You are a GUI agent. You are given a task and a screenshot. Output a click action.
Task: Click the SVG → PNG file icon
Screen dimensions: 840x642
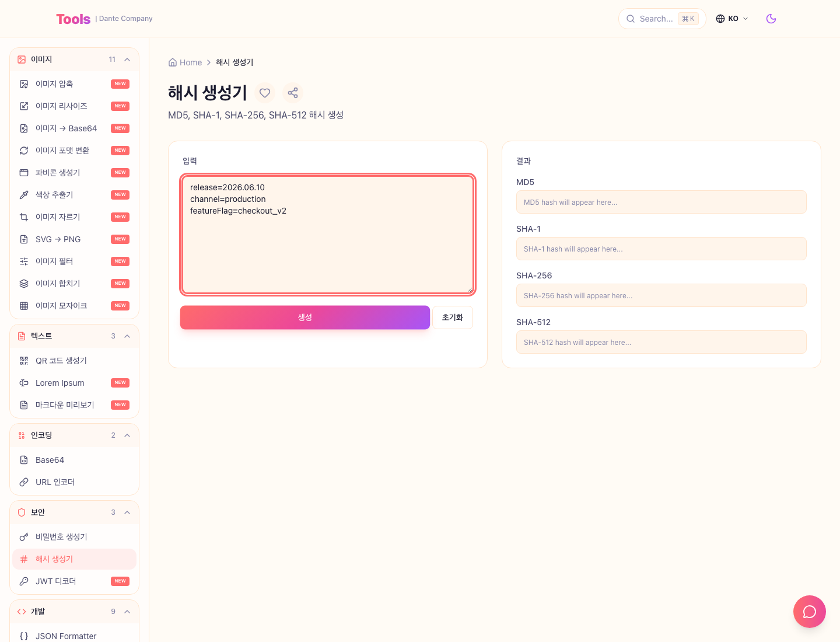pos(24,239)
